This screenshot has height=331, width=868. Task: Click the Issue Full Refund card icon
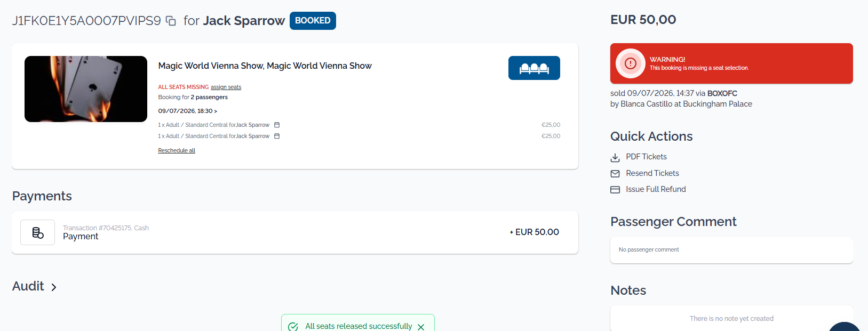615,190
